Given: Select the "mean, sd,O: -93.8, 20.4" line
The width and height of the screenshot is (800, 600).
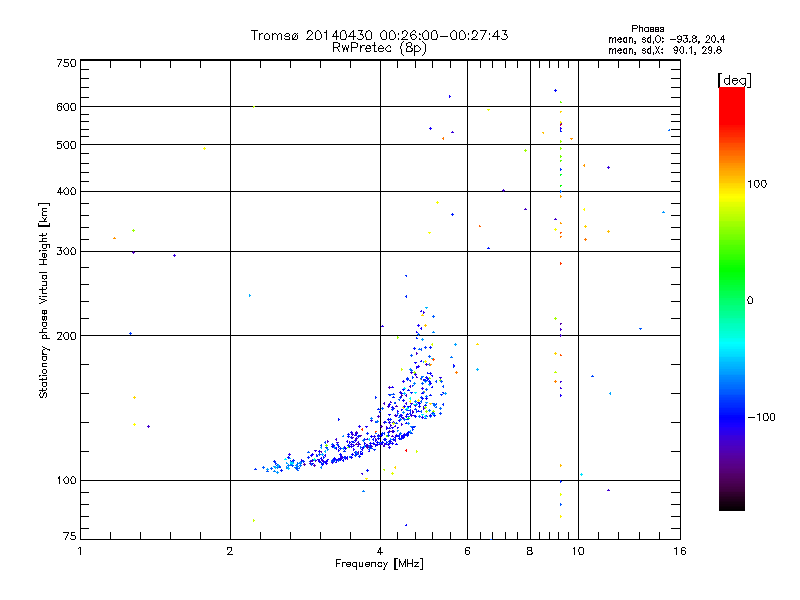Looking at the screenshot, I should (x=666, y=40).
